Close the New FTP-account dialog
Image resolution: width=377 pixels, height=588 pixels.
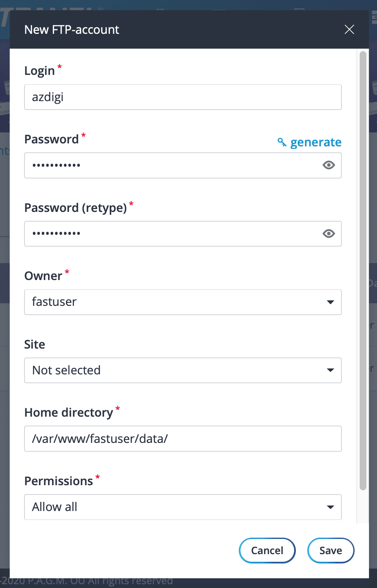point(349,30)
